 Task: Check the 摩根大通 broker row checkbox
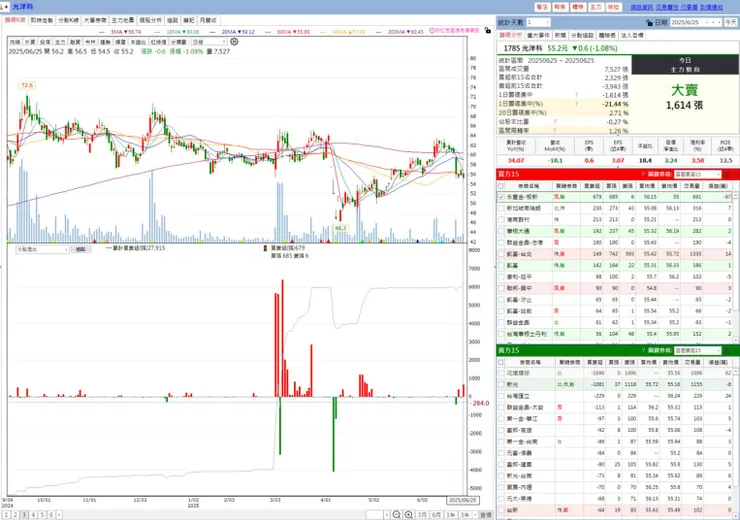coord(501,231)
